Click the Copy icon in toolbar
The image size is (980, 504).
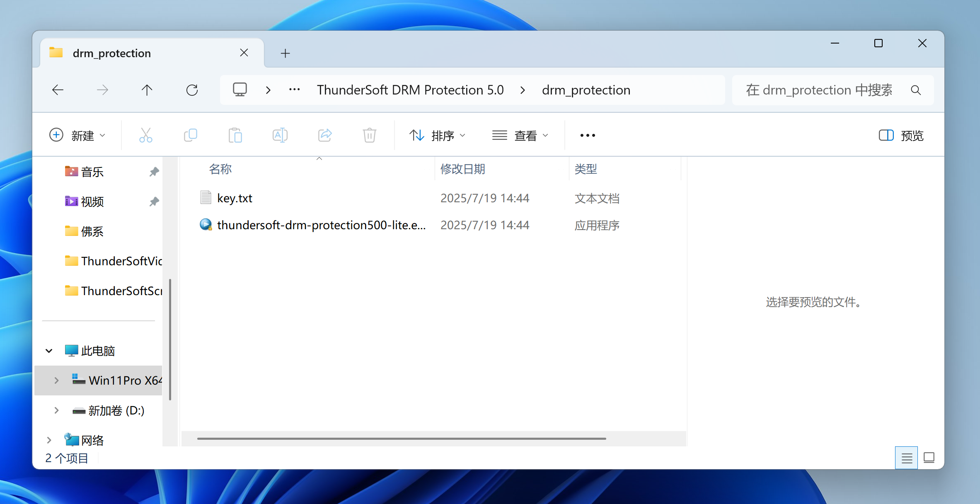tap(190, 135)
